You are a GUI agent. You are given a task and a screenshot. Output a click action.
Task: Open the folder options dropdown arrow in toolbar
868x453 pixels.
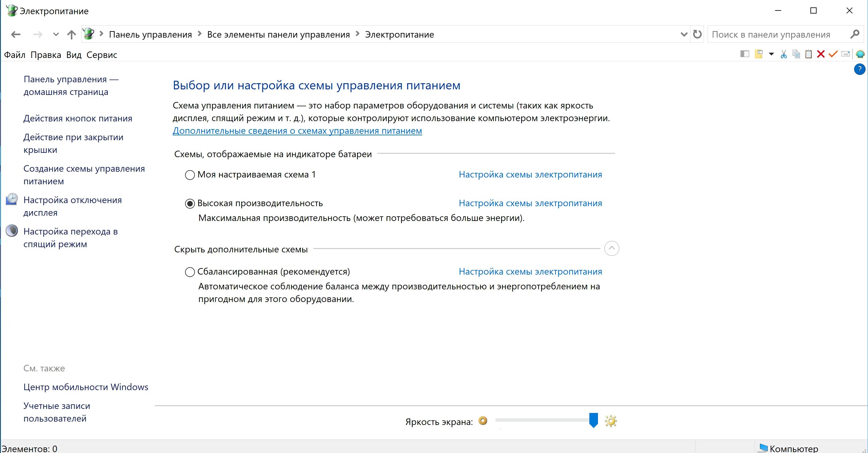point(771,54)
